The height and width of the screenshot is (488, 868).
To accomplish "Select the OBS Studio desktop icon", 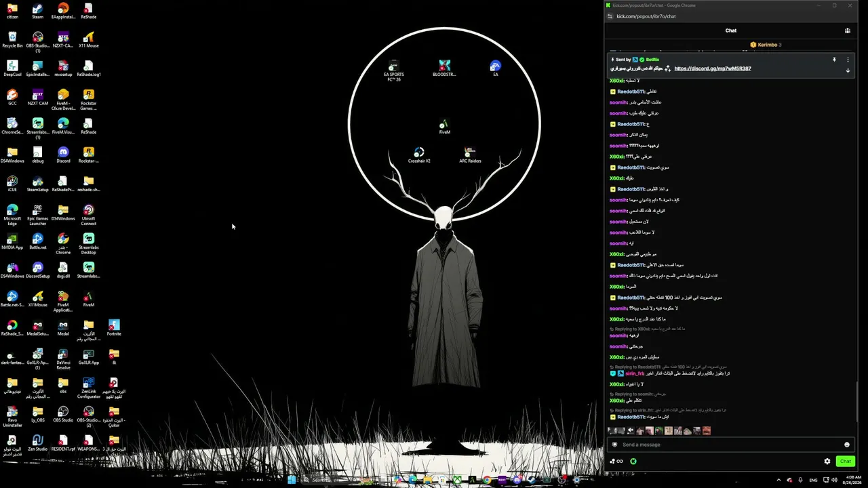I will pyautogui.click(x=63, y=414).
